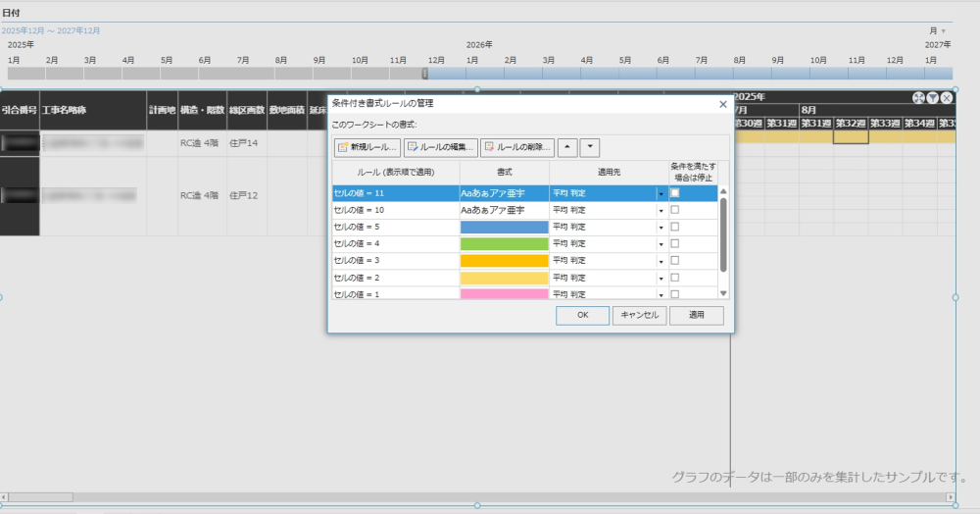Click the OK button
The image size is (980, 514).
[582, 315]
